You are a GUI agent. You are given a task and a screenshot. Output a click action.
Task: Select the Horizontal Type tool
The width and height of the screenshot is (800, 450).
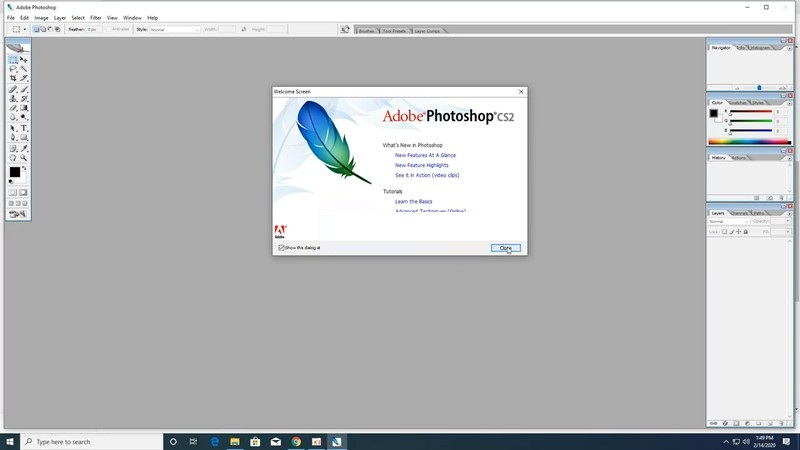point(23,128)
